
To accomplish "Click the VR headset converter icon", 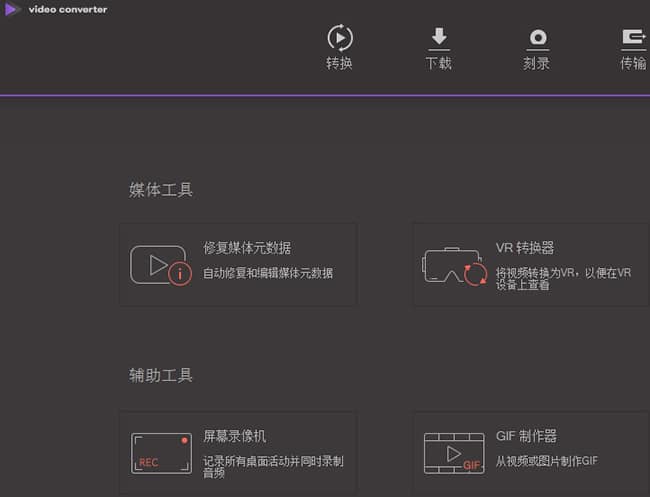I will [454, 267].
